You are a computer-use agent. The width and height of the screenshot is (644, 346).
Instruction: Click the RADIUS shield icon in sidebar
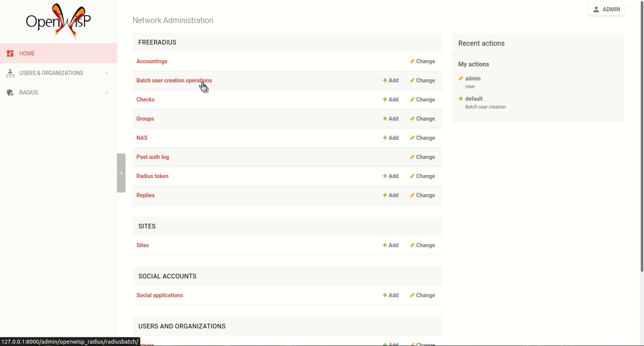(10, 93)
